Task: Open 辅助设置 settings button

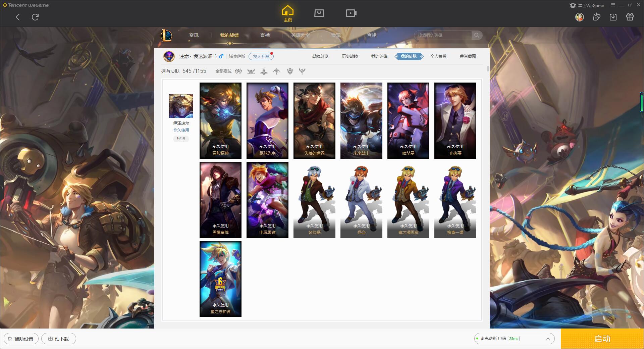Action: click(x=21, y=339)
